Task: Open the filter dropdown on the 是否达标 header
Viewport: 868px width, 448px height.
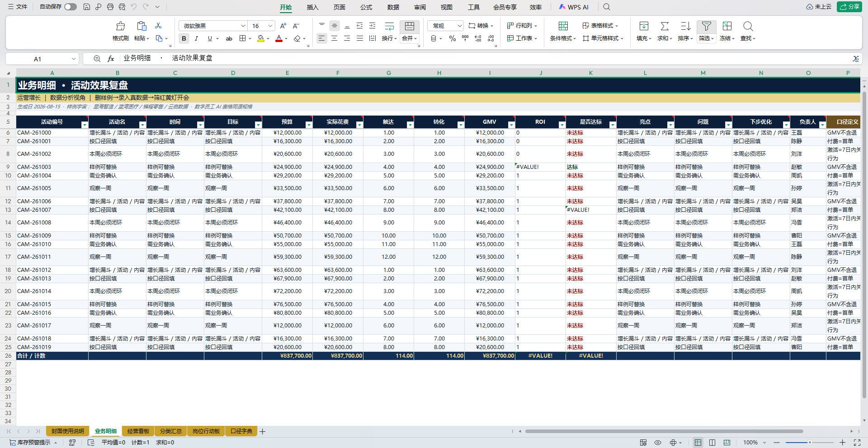Action: click(613, 125)
